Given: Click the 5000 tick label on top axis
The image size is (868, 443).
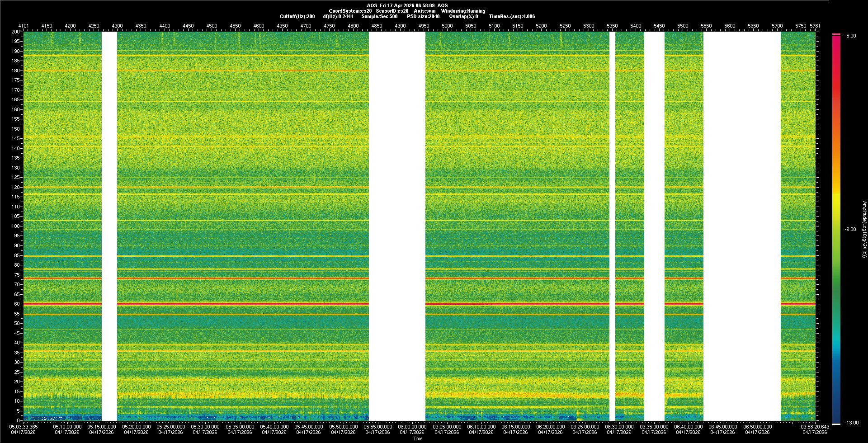Looking at the screenshot, I should [x=447, y=26].
